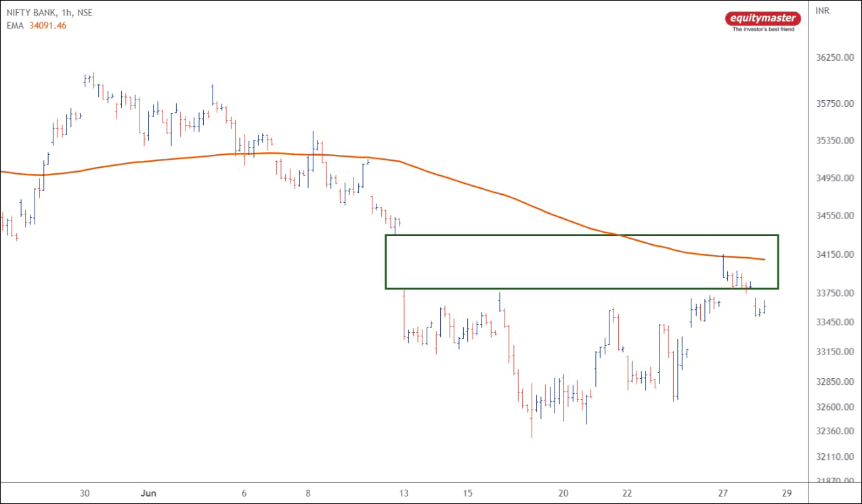This screenshot has width=862, height=504.
Task: Click the equitymaster logo
Action: (762, 18)
